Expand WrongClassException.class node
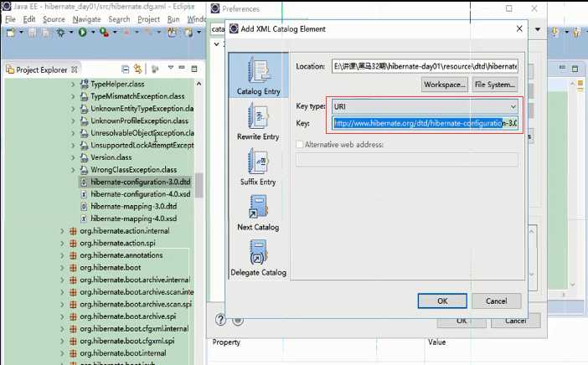Screen dimensions: 588x365 (x=73, y=170)
